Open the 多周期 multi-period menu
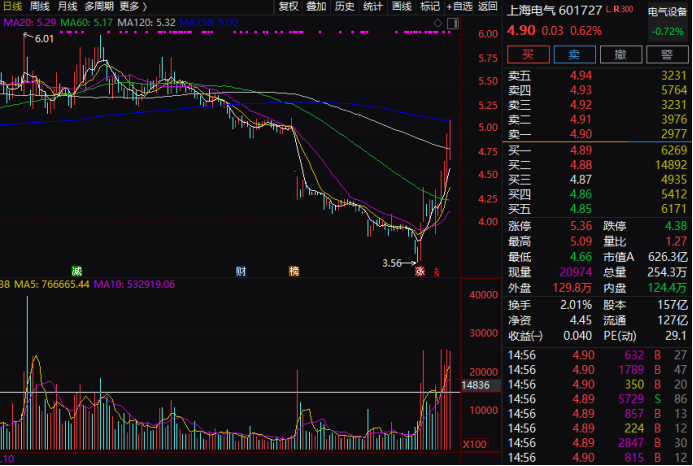This screenshot has height=466, width=693. click(x=98, y=6)
